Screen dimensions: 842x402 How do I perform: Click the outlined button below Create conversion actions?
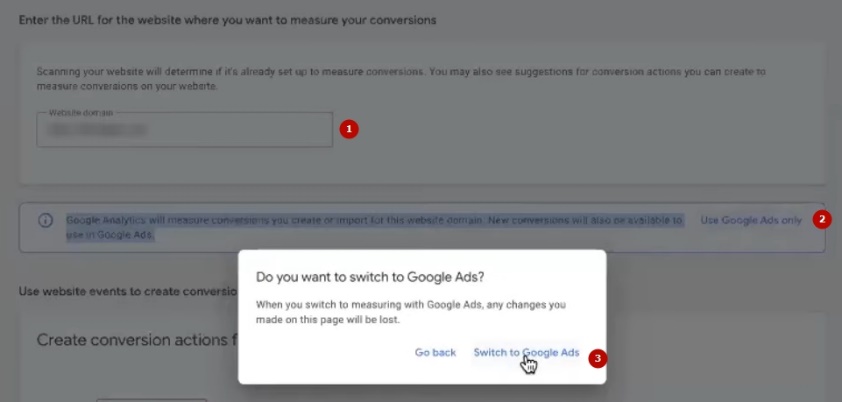[x=150, y=398]
